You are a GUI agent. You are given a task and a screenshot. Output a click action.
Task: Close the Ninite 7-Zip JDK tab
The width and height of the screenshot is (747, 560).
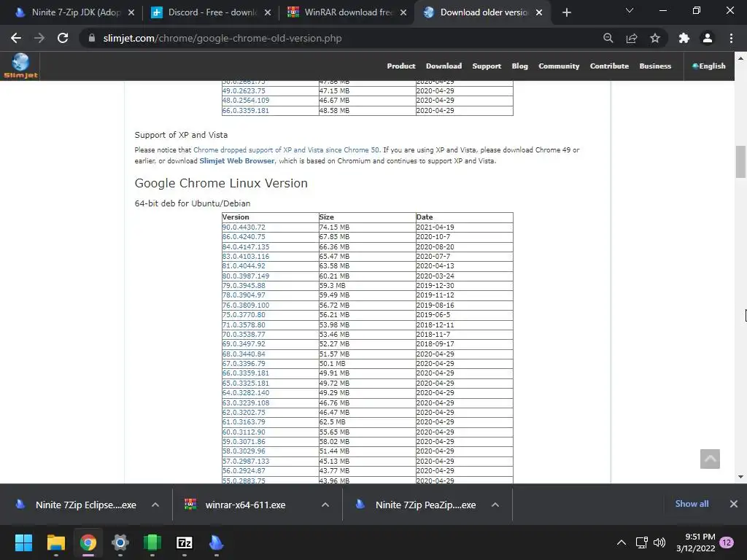pyautogui.click(x=131, y=12)
